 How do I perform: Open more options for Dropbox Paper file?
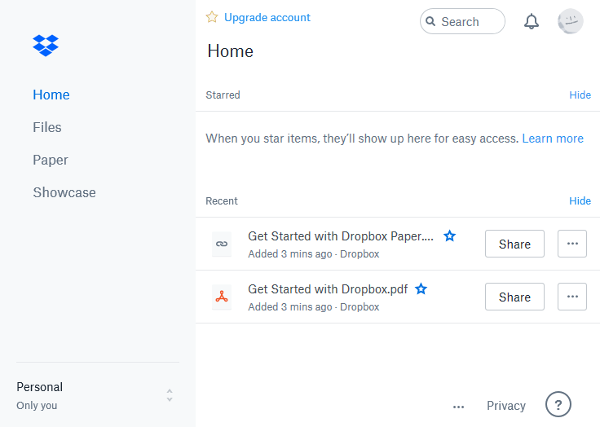click(572, 244)
